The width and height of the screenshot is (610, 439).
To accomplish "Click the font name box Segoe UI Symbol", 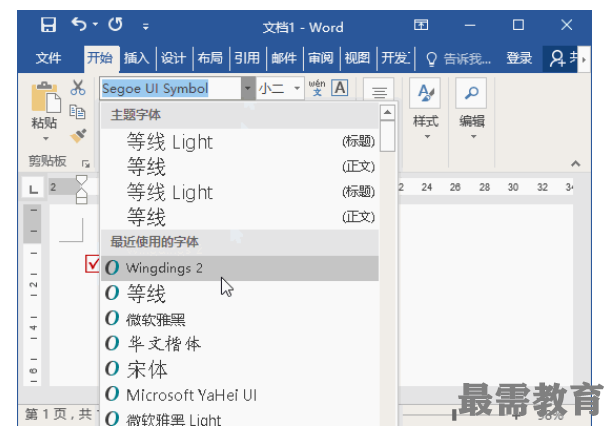I will click(170, 89).
